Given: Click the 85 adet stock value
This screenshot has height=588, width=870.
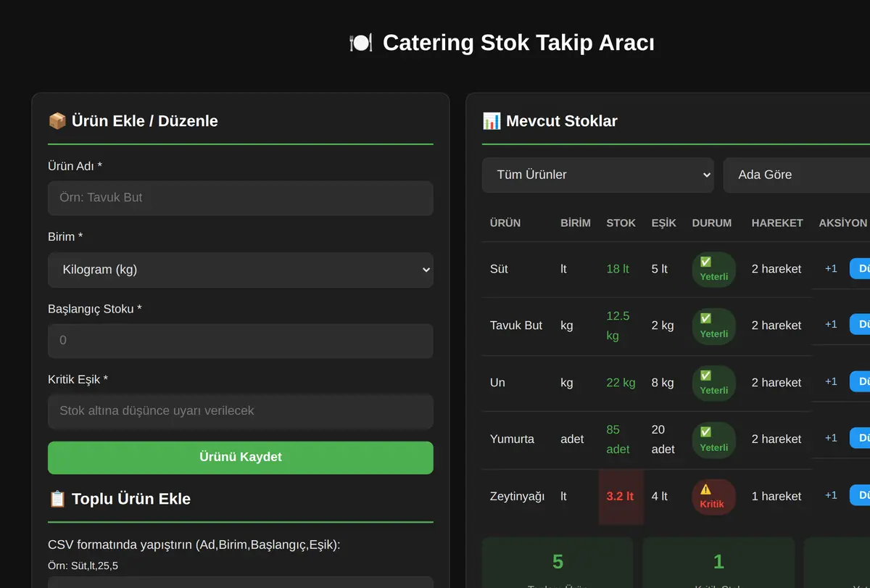Looking at the screenshot, I should (x=618, y=439).
